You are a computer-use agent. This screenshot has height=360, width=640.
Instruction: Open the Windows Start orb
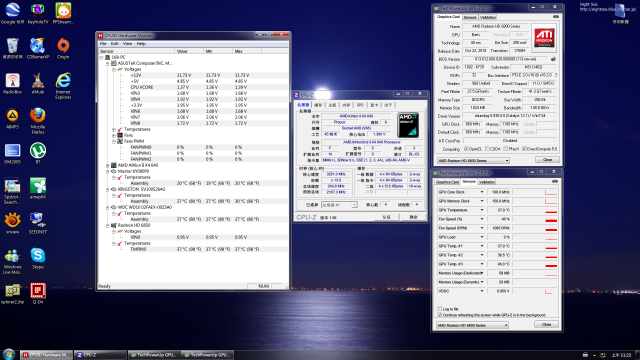[x=9, y=354]
